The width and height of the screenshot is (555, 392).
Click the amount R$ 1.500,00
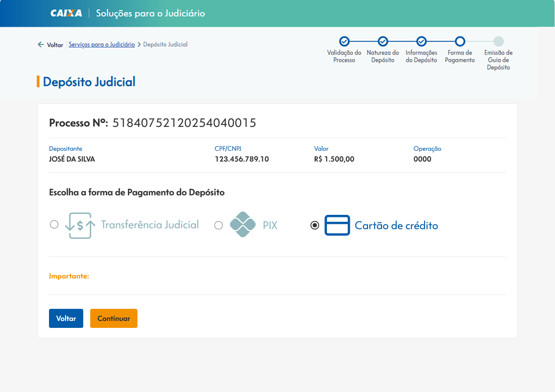click(x=334, y=159)
